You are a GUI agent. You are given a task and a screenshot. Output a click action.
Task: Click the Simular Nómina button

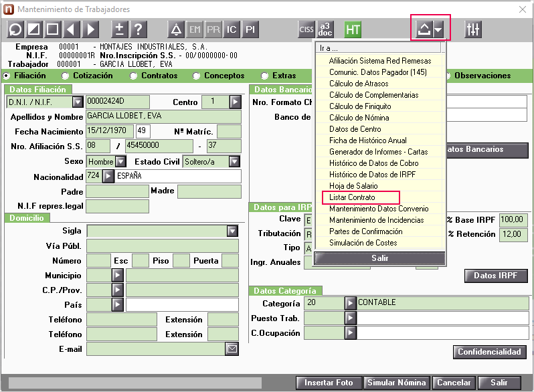click(397, 383)
